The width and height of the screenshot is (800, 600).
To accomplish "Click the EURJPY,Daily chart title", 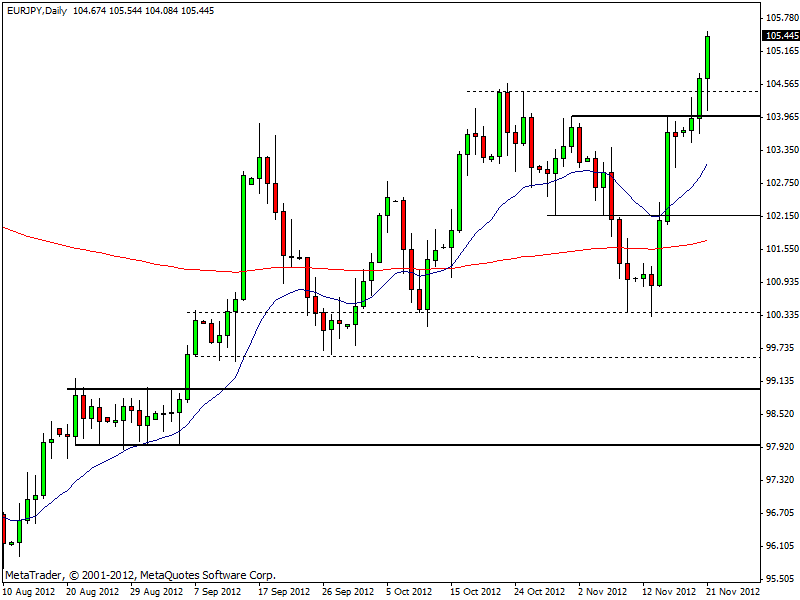I will [34, 10].
